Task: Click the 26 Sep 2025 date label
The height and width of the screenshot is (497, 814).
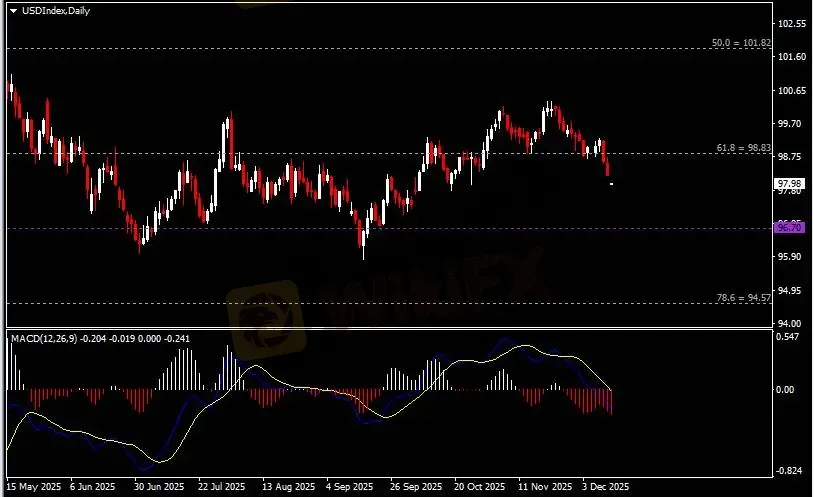Action: [416, 487]
